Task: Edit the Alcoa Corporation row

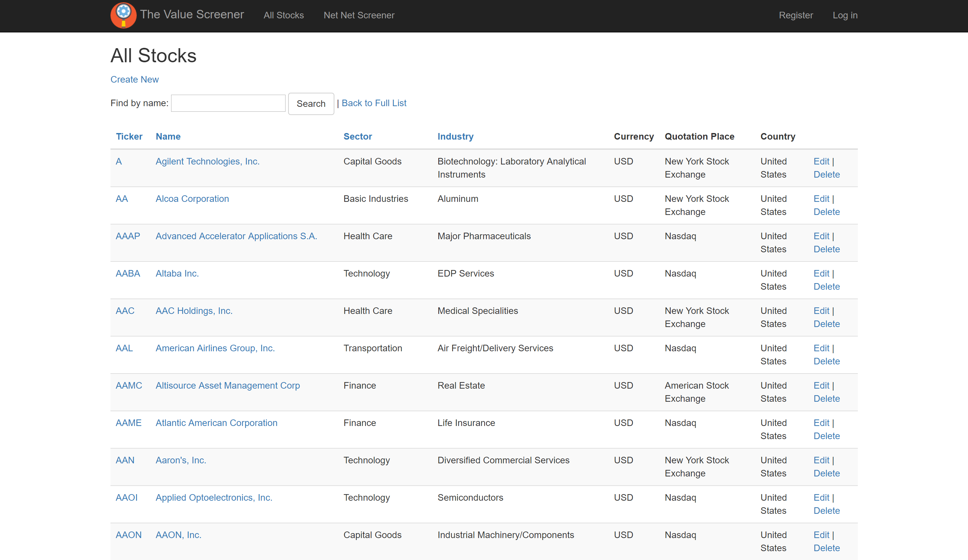Action: tap(821, 199)
